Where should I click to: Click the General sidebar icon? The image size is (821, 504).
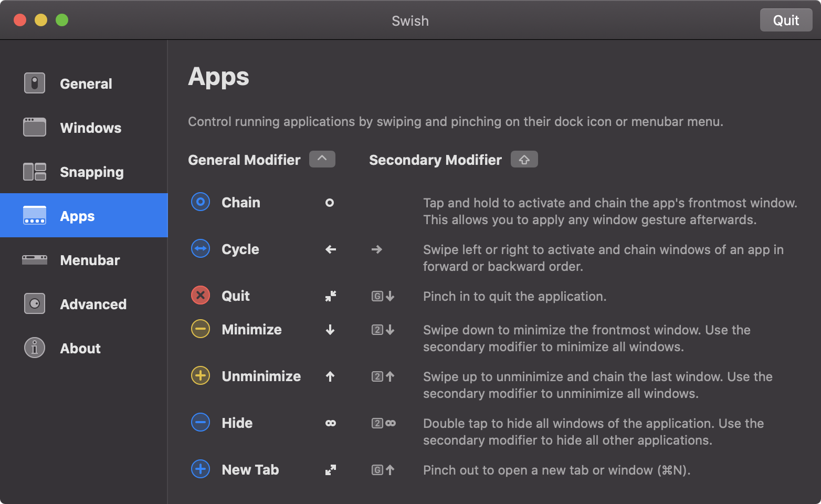pos(35,83)
